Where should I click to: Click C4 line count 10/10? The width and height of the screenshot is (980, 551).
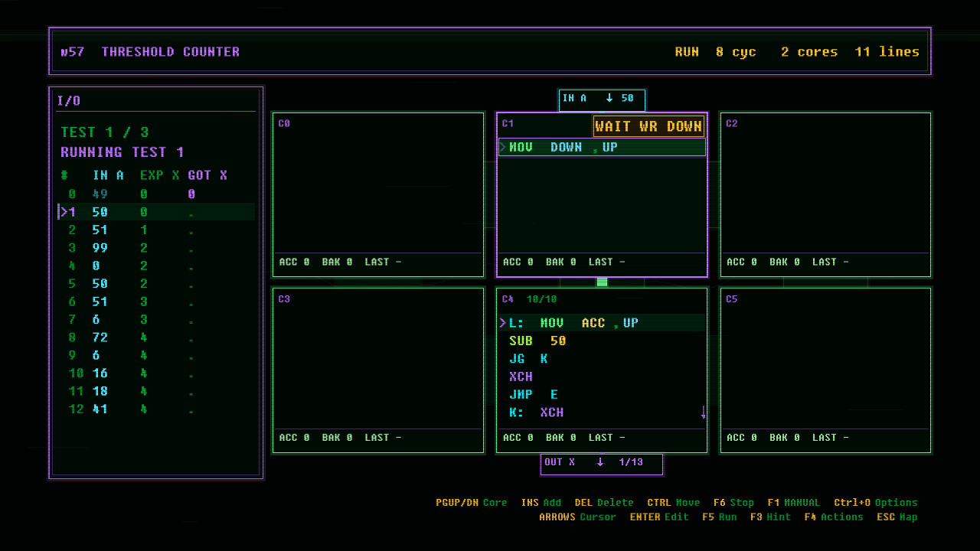click(x=542, y=298)
